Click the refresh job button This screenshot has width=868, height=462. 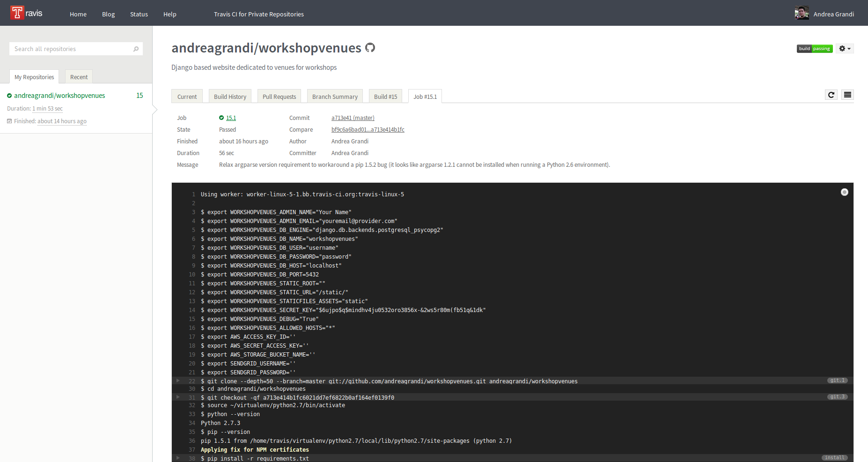click(831, 95)
